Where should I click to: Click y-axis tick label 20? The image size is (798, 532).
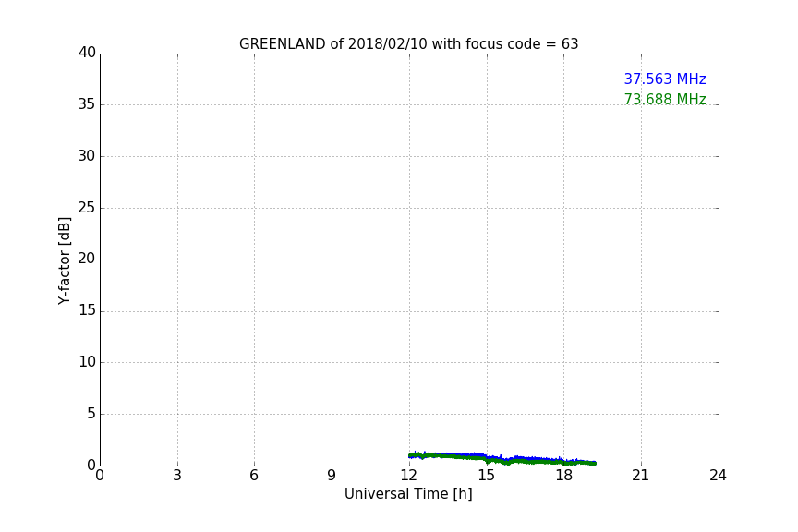coord(87,259)
